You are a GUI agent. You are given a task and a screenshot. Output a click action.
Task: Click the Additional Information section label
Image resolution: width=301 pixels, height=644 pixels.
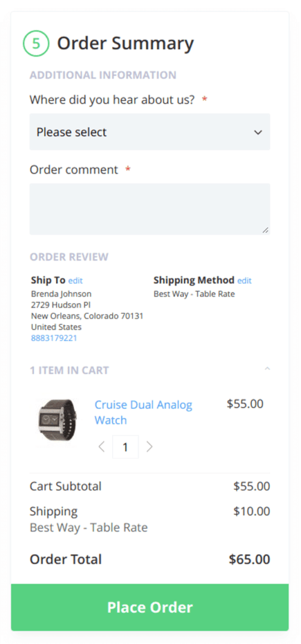pyautogui.click(x=103, y=75)
